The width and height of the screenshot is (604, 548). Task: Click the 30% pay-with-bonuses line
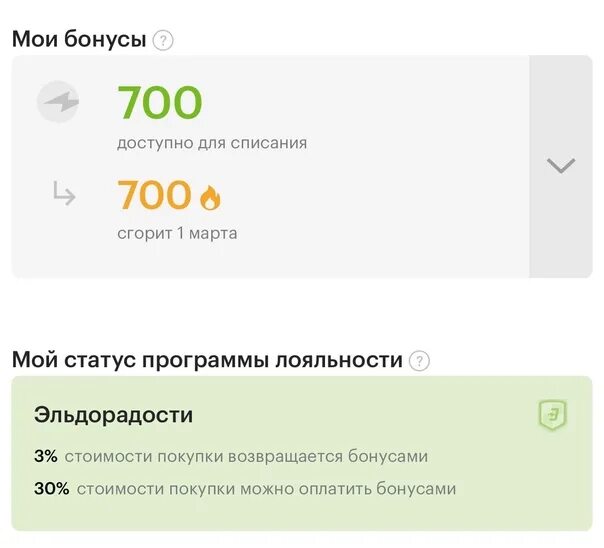pos(245,489)
